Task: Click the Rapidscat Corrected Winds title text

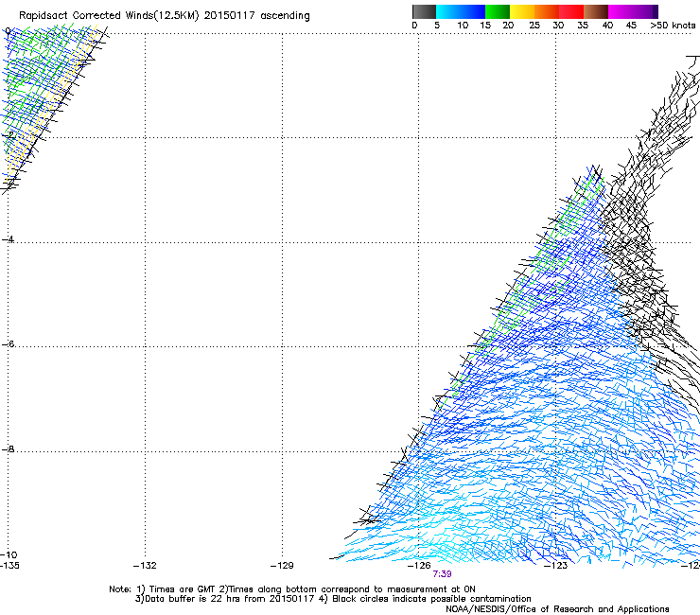Action: click(165, 16)
